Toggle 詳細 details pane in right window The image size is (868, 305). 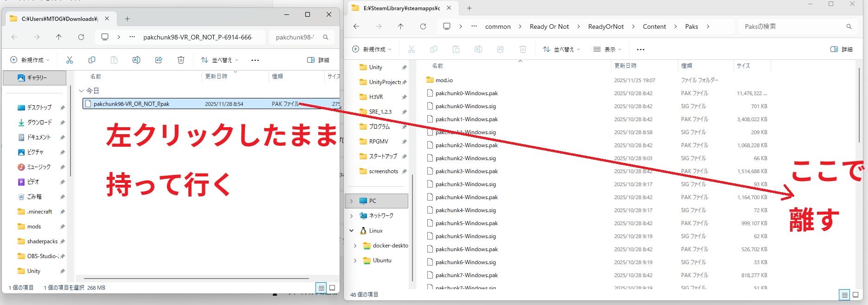(x=841, y=49)
